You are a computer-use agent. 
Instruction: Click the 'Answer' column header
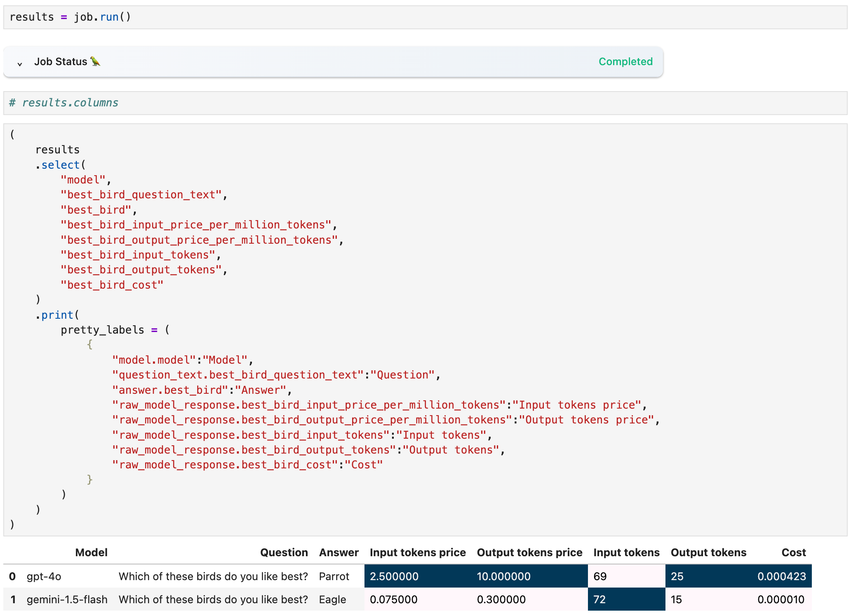[x=339, y=553]
